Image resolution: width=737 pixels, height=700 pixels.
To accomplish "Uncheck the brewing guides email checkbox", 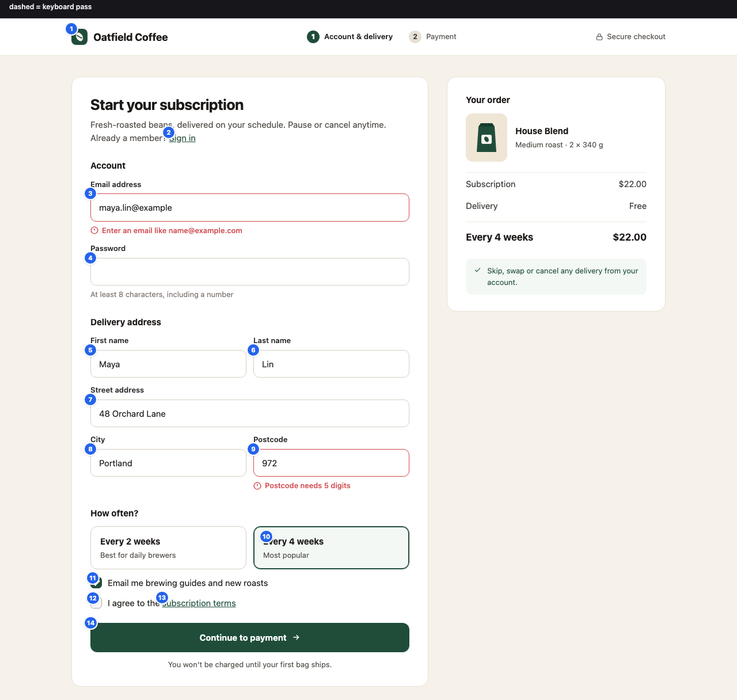I will click(x=96, y=583).
